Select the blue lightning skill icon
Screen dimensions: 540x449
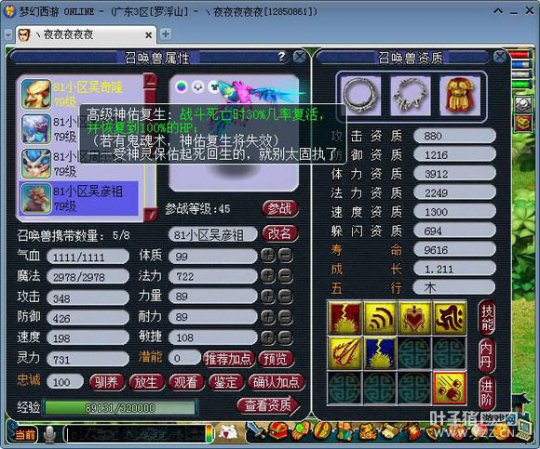[x=380, y=353]
